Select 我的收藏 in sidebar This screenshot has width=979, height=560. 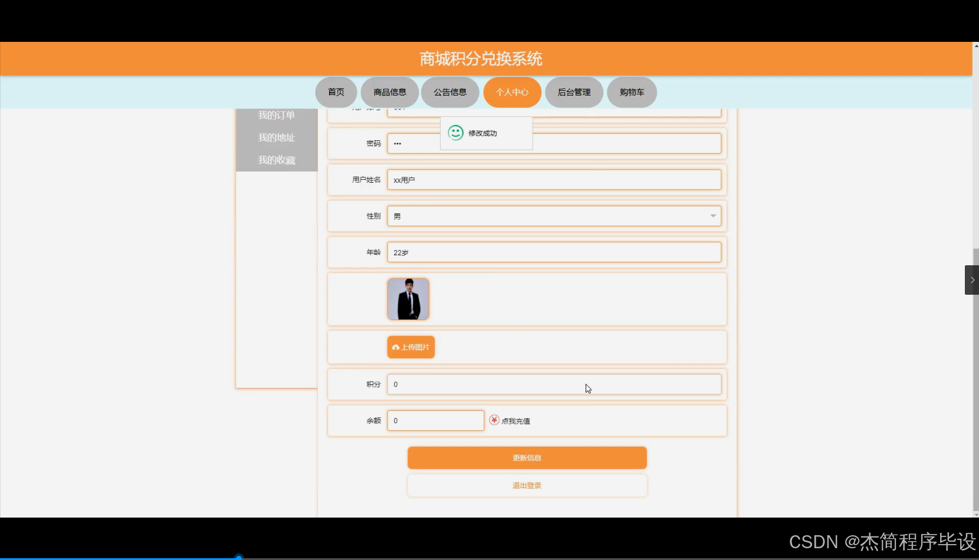tap(277, 160)
